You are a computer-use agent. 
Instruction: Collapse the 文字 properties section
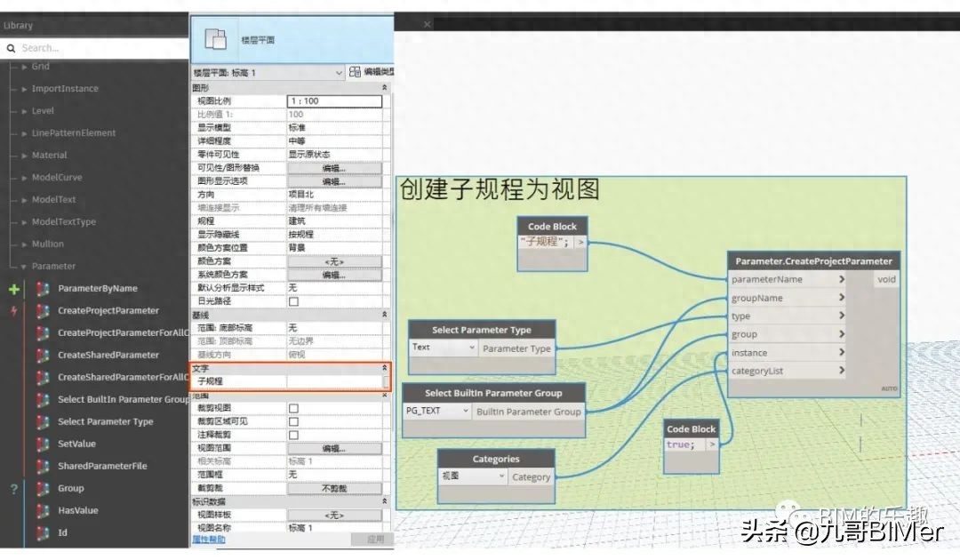click(x=385, y=368)
